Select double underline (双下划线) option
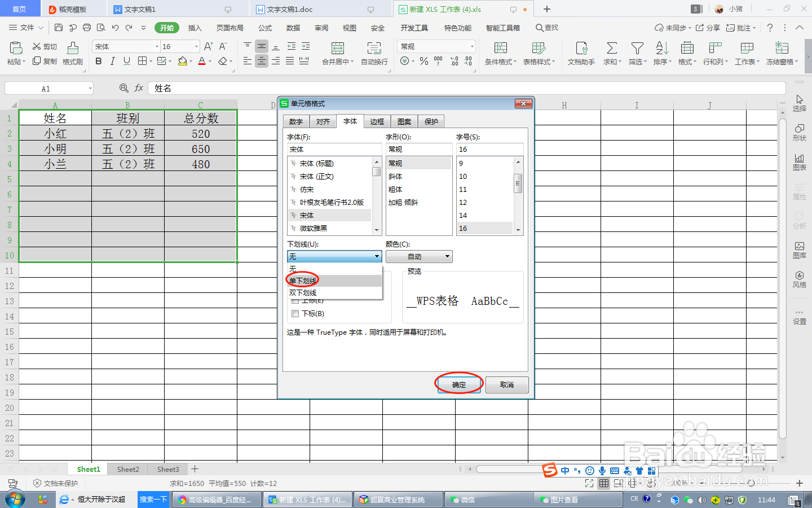812x508 pixels. 335,292
